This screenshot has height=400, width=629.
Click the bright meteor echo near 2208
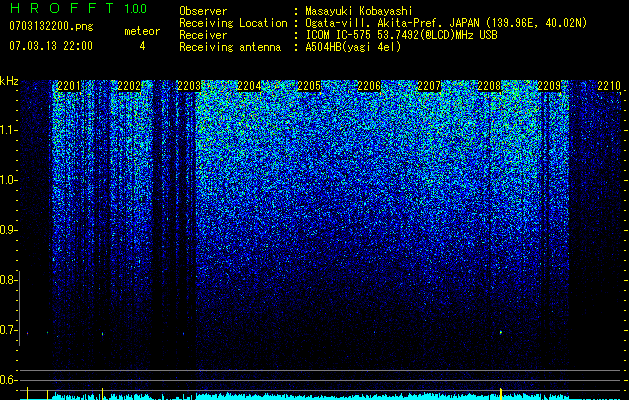501,332
